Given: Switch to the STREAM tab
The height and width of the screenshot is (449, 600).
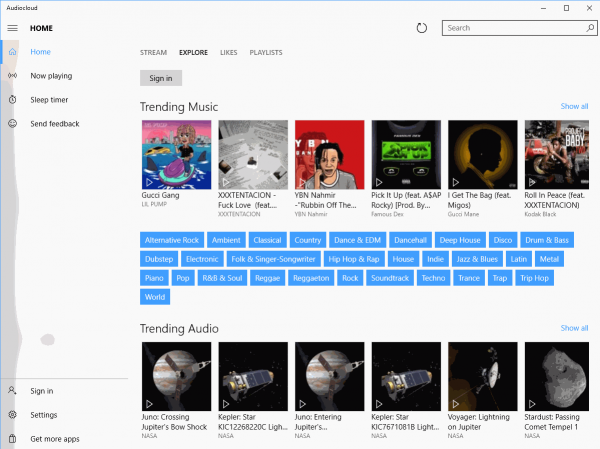Looking at the screenshot, I should click(x=153, y=52).
